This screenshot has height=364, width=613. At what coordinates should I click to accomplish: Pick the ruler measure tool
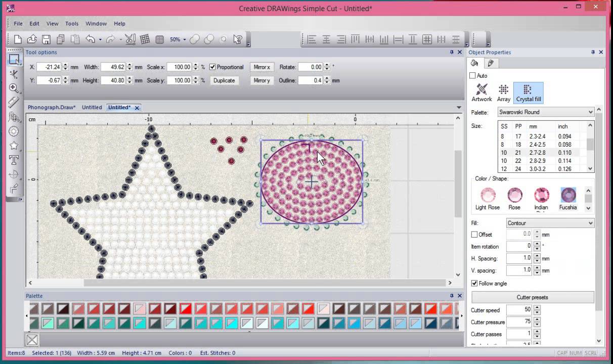14,103
